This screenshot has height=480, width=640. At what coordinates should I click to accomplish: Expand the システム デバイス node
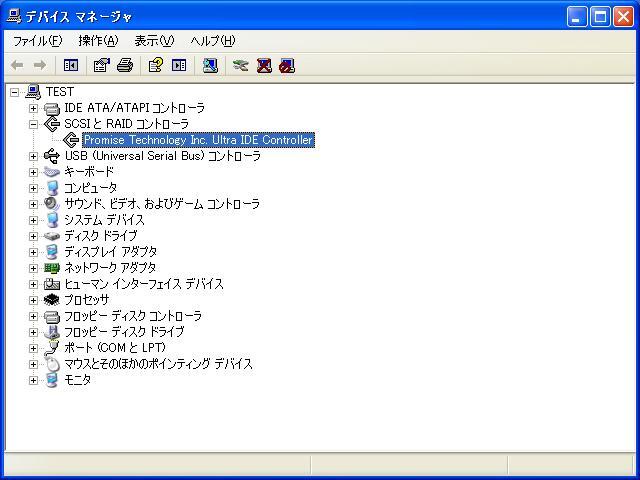(x=33, y=220)
